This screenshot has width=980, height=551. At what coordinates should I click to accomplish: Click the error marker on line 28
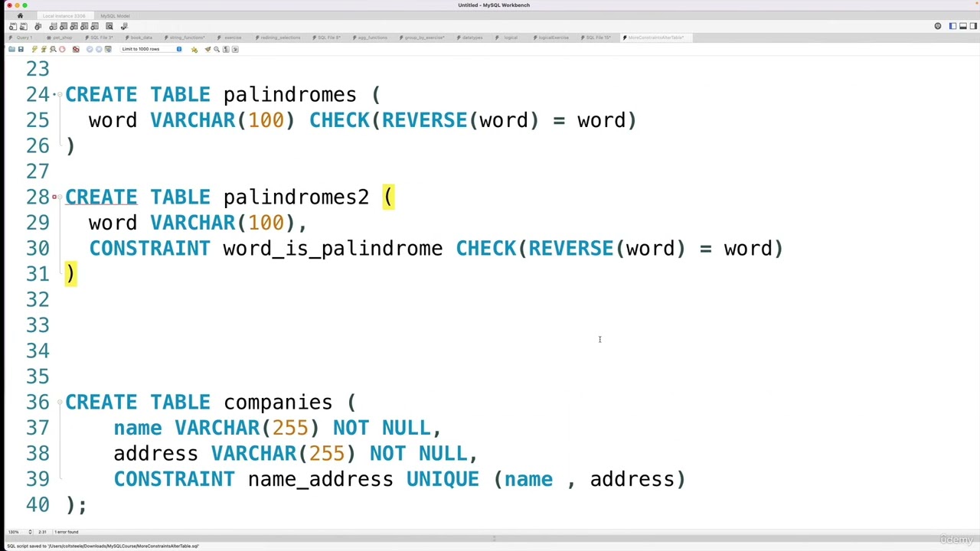coord(54,197)
